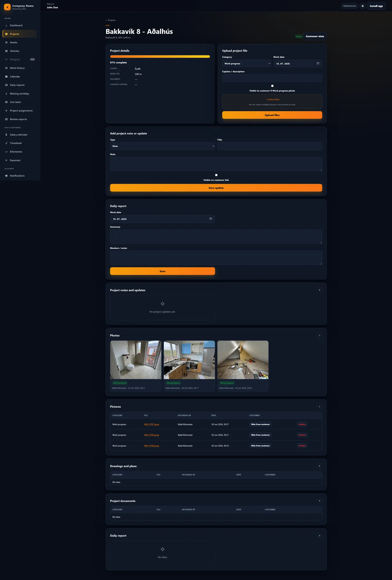Open calendar picker in Upload project file date
This screenshot has height=580, width=392.
(x=318, y=64)
